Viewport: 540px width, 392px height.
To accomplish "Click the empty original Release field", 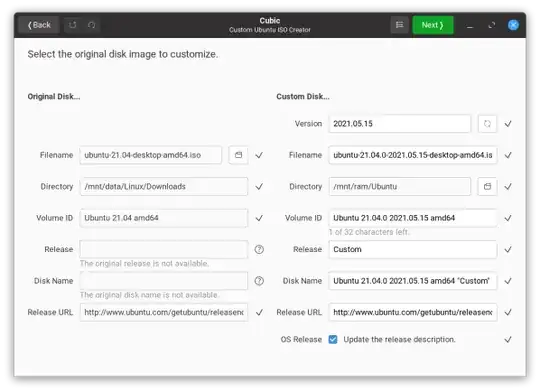I will pyautogui.click(x=164, y=249).
